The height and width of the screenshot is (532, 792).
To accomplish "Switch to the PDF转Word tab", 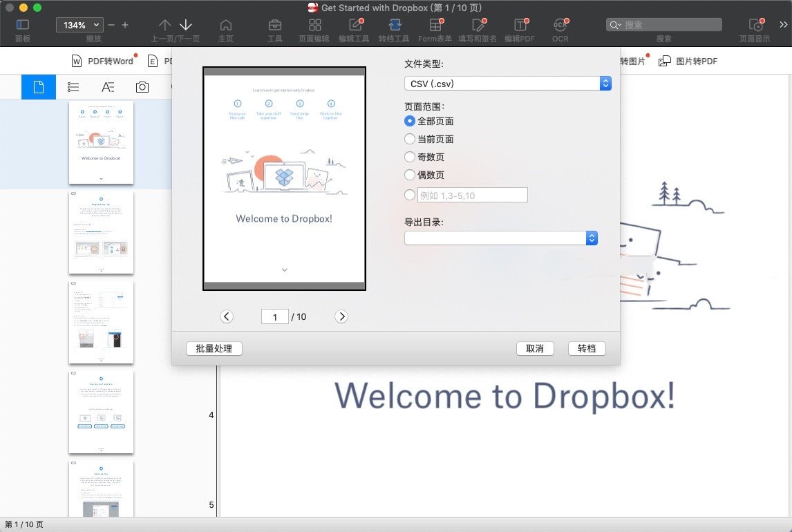I will pyautogui.click(x=105, y=61).
